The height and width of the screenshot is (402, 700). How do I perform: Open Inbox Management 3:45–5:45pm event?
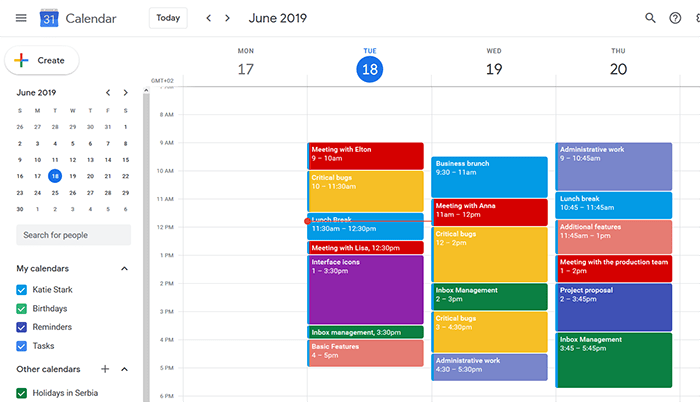tap(613, 360)
